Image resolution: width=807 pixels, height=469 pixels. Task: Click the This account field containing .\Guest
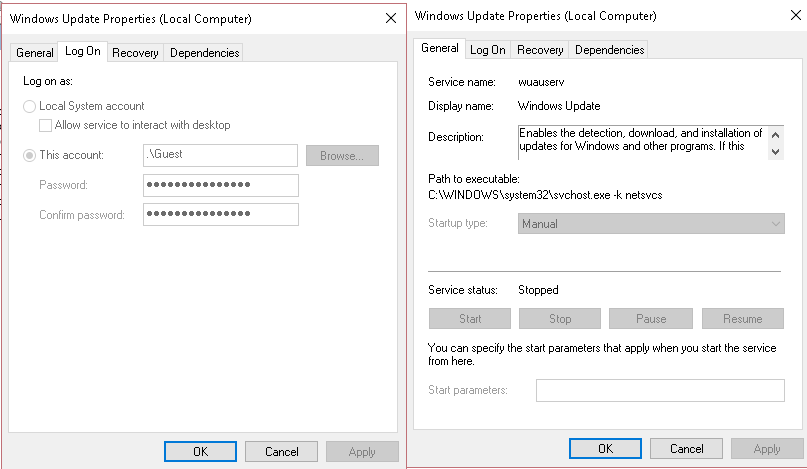[x=220, y=155]
